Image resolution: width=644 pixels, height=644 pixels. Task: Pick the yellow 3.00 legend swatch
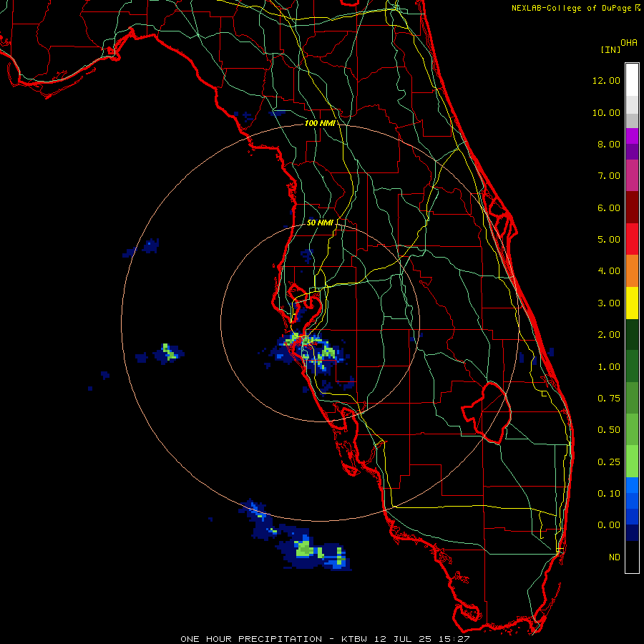click(632, 303)
